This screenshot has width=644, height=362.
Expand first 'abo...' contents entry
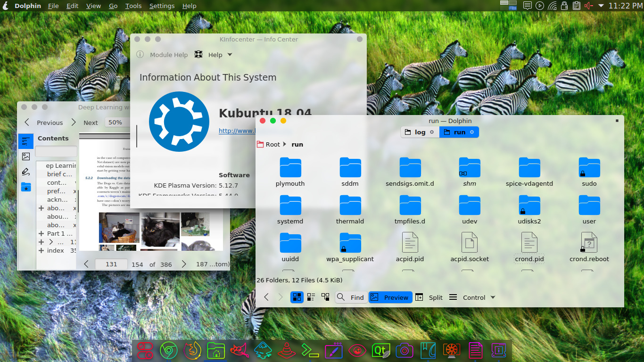[x=41, y=208]
